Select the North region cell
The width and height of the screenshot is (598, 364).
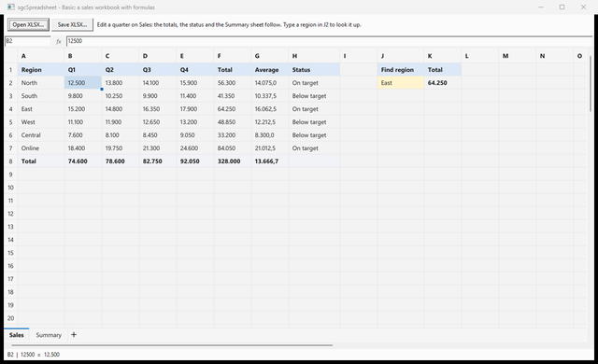coord(41,83)
